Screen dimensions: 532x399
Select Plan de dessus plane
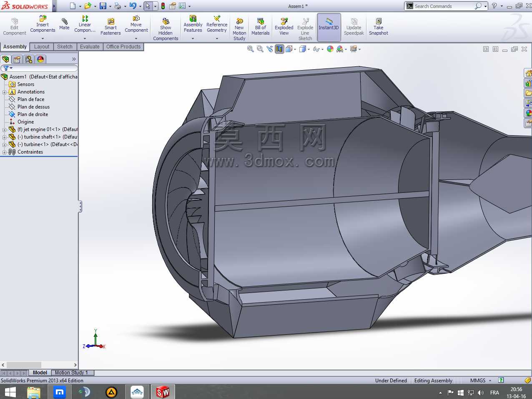33,107
